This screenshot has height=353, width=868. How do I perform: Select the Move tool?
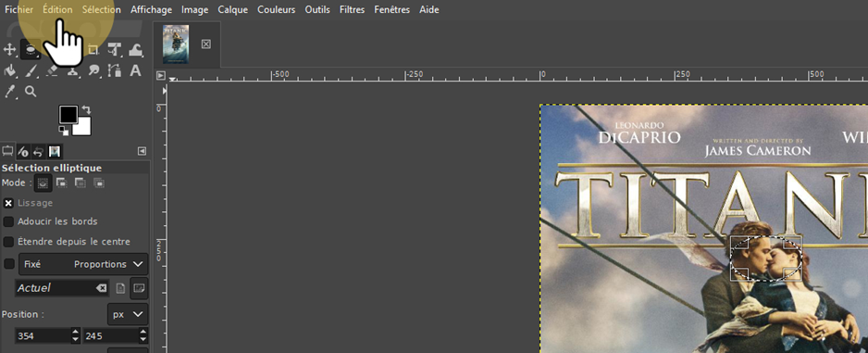coord(10,50)
